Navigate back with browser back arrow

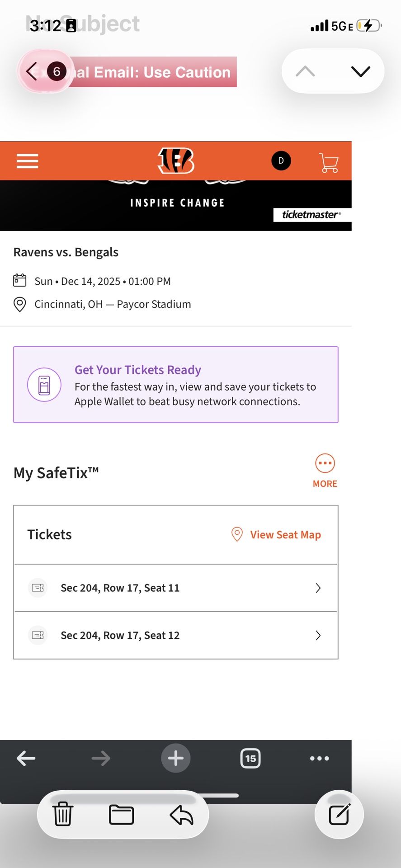[x=26, y=758]
